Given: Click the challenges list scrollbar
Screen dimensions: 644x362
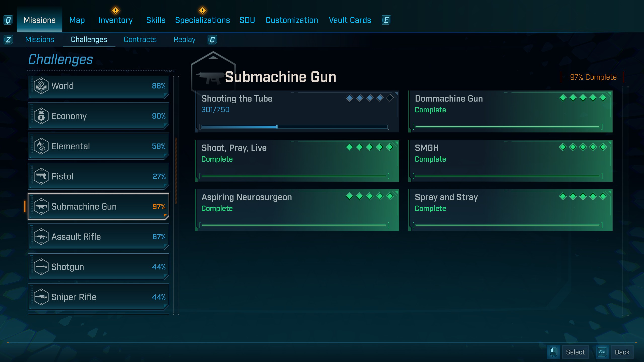Looking at the screenshot, I should coord(176,171).
